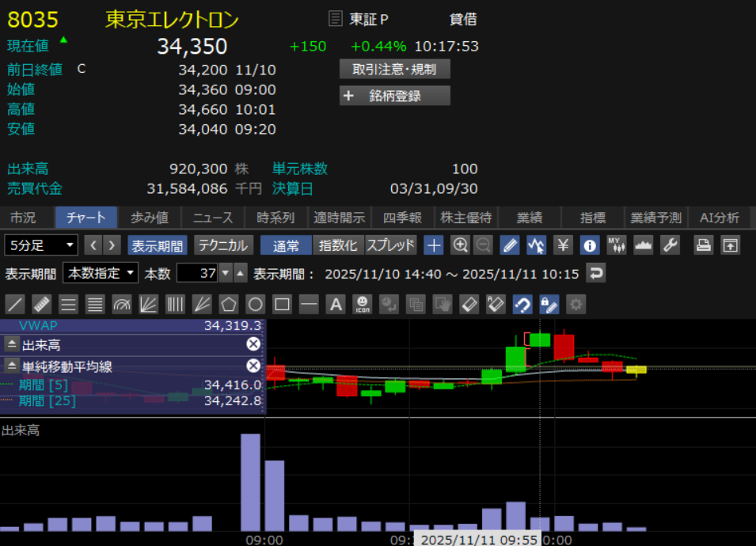
Task: Remove the 出来高 indicator with X
Action: point(253,344)
